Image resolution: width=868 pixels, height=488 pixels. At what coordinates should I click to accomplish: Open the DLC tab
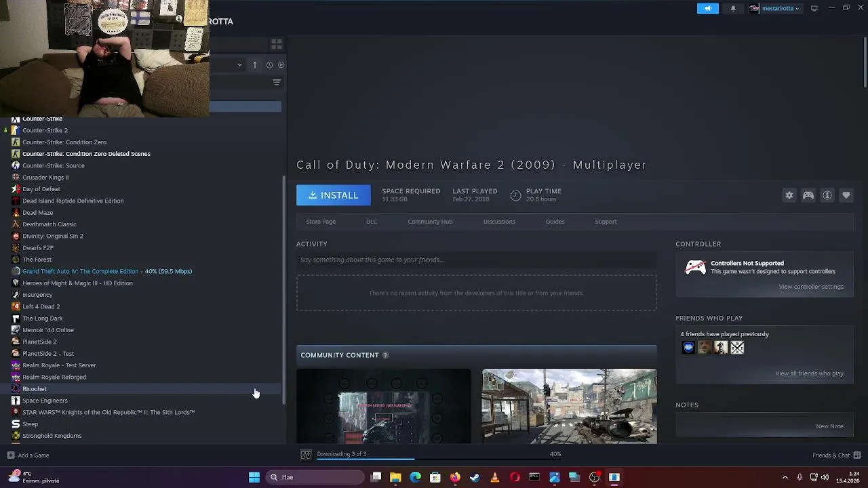click(x=372, y=222)
